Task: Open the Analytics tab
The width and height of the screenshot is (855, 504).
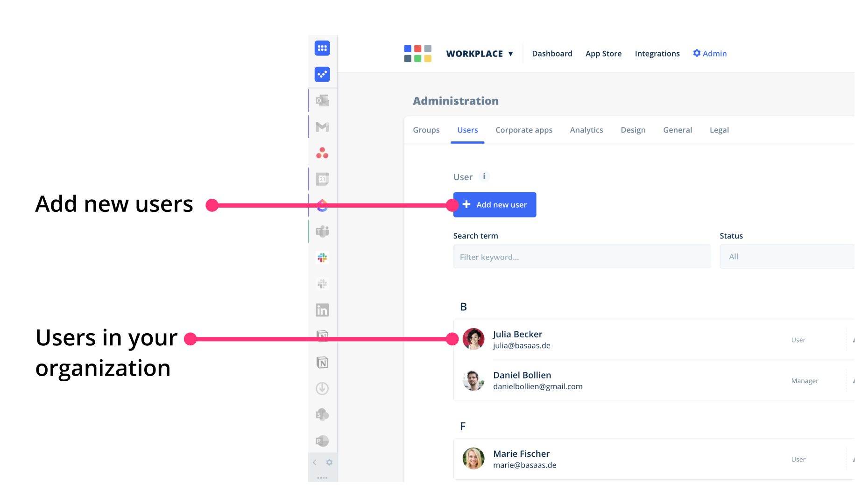Action: point(586,130)
